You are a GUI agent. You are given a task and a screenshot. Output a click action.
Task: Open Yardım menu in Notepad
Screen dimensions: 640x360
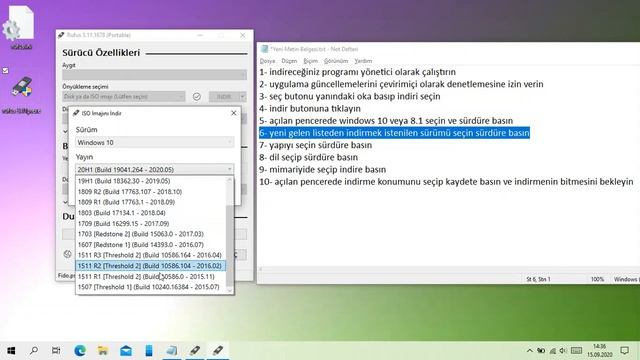363,61
